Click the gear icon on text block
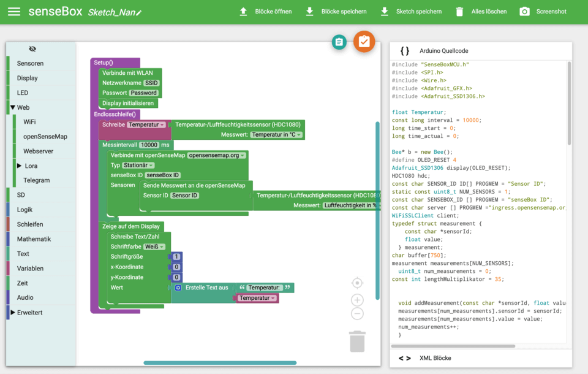 (178, 288)
